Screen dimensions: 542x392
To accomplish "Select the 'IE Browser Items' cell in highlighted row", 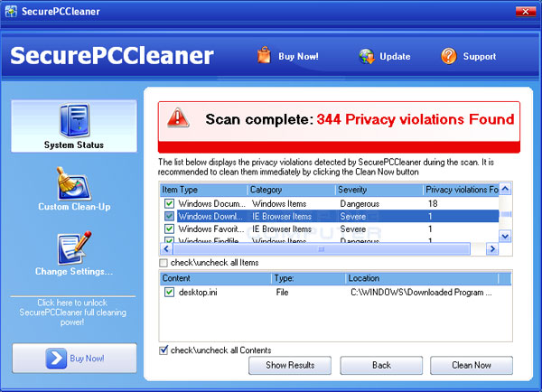I will (x=282, y=217).
